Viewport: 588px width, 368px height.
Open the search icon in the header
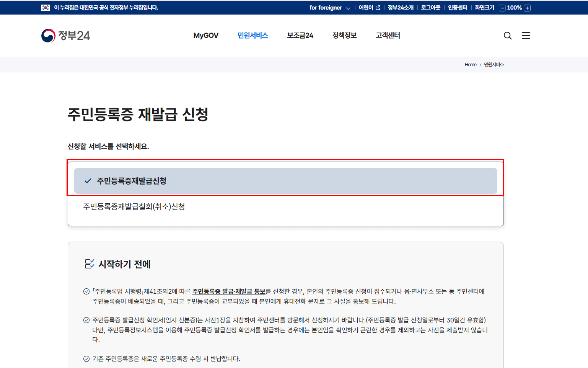click(508, 35)
